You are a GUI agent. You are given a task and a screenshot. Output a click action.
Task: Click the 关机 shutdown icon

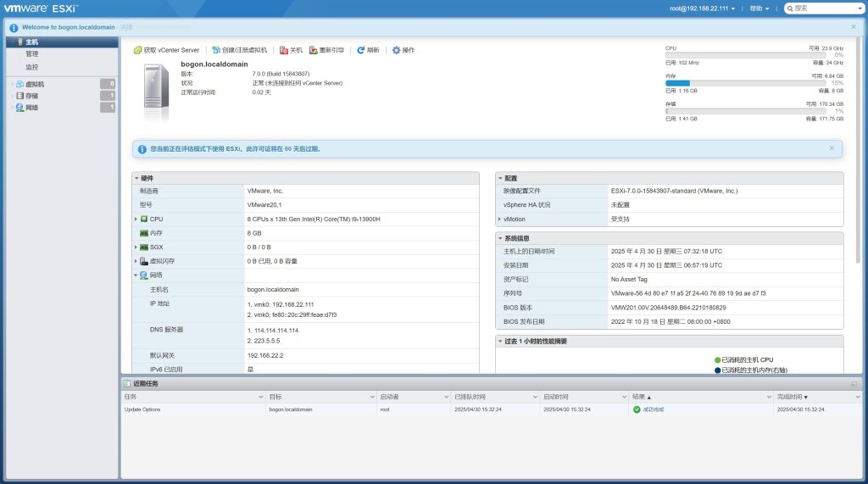[x=284, y=50]
